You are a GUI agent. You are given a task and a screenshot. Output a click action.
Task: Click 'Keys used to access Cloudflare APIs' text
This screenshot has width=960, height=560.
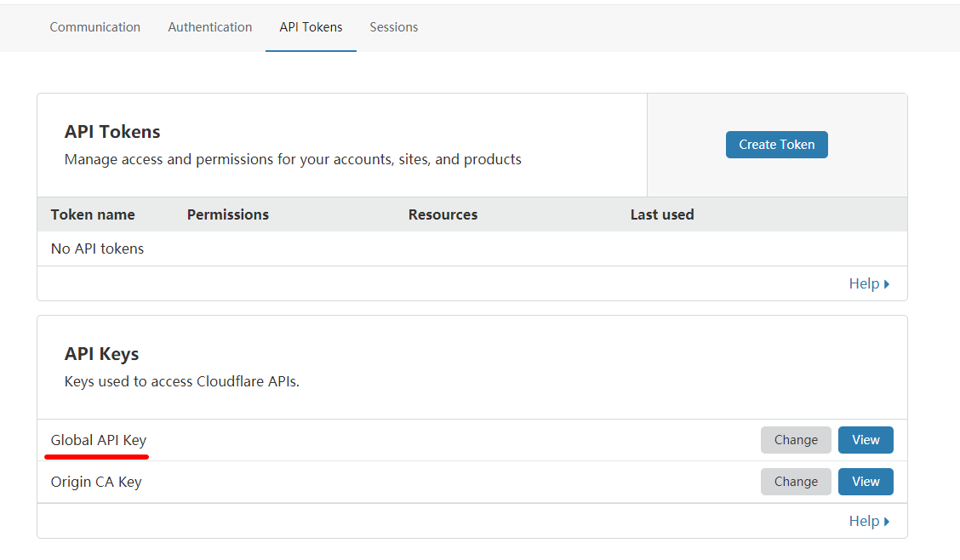(x=182, y=381)
